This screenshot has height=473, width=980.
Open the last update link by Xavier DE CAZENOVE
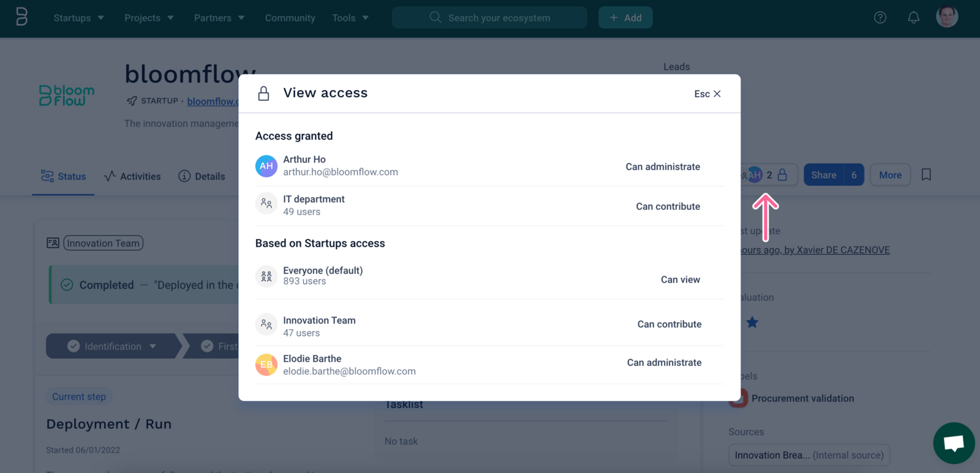[x=814, y=250]
